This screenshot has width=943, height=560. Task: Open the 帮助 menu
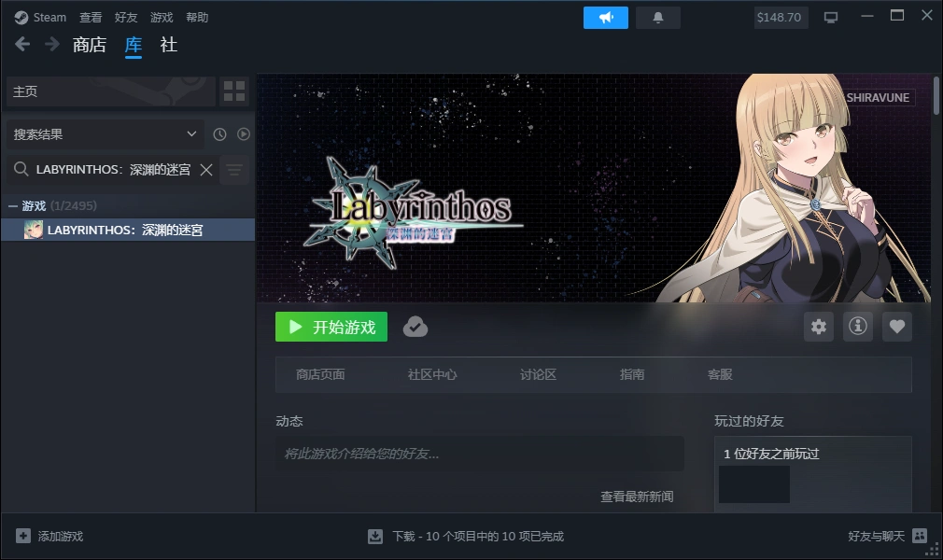click(197, 18)
